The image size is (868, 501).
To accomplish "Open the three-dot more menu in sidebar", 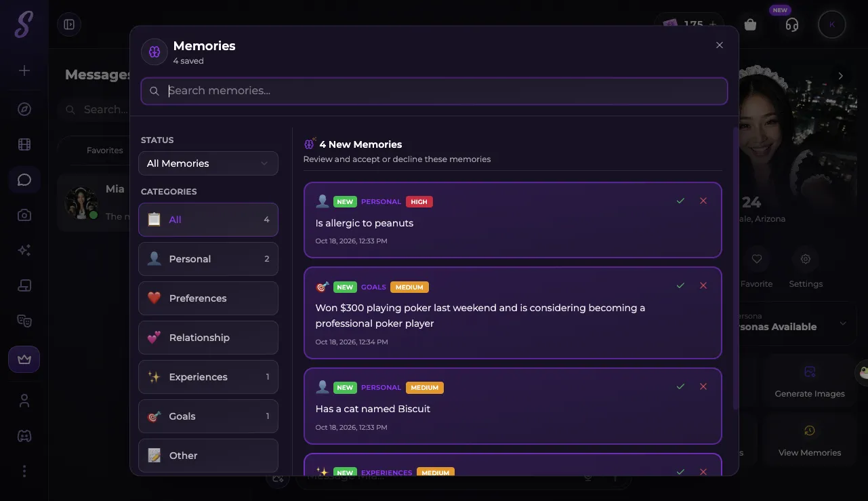I will [x=24, y=471].
